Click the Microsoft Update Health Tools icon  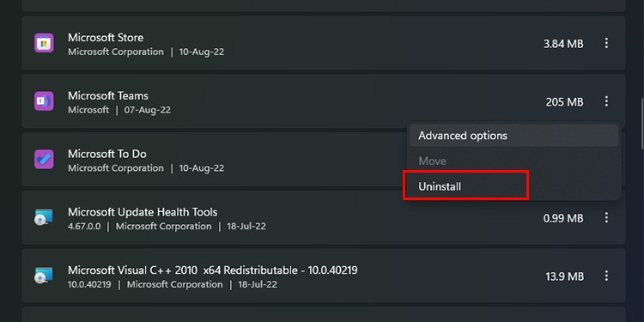pyautogui.click(x=44, y=218)
